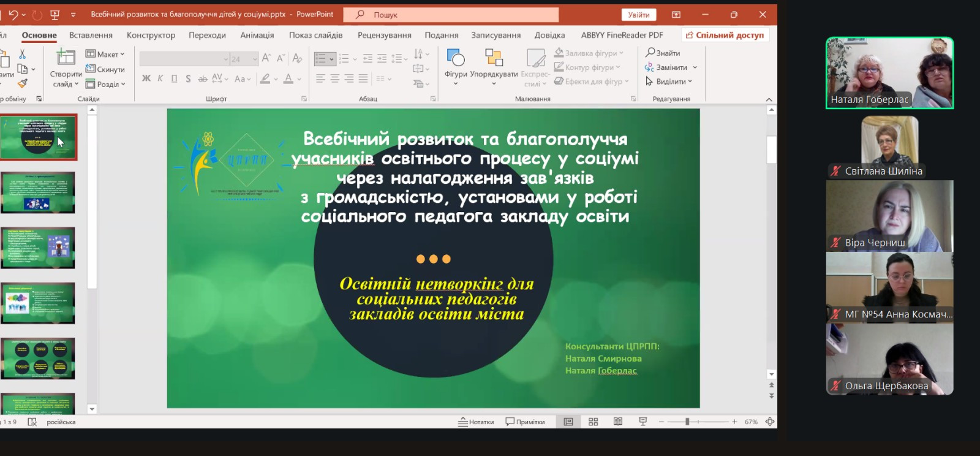Open Reading view from status bar
Viewport: 980px width, 456px height.
(x=618, y=422)
